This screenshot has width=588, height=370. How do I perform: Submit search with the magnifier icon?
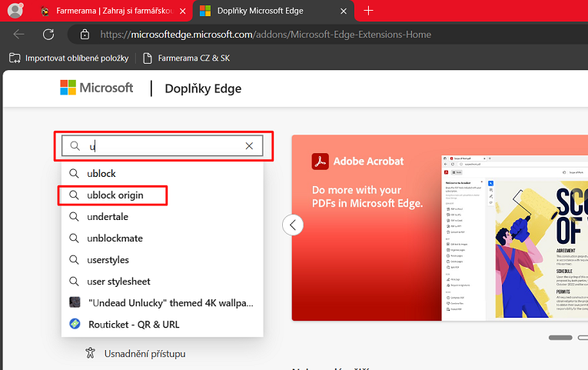(x=75, y=145)
